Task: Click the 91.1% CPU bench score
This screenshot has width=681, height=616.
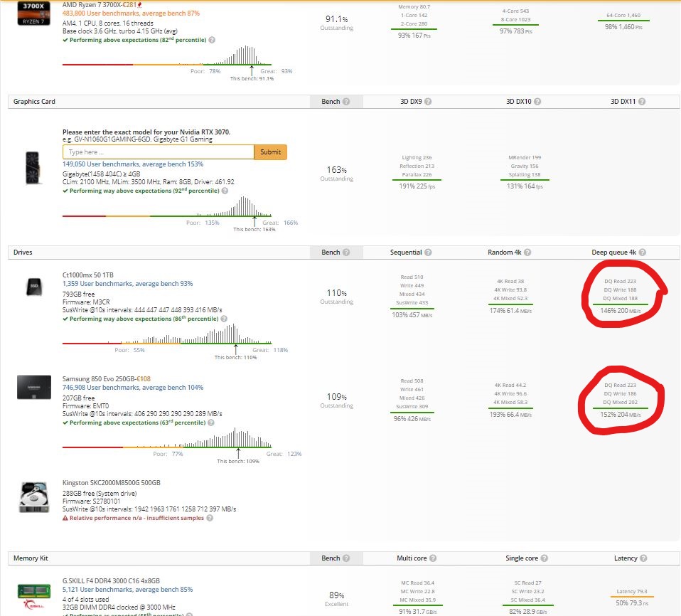Action: [337, 19]
